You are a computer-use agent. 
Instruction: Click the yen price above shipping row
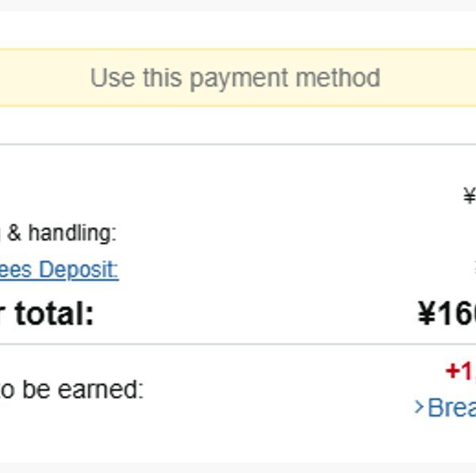point(470,196)
